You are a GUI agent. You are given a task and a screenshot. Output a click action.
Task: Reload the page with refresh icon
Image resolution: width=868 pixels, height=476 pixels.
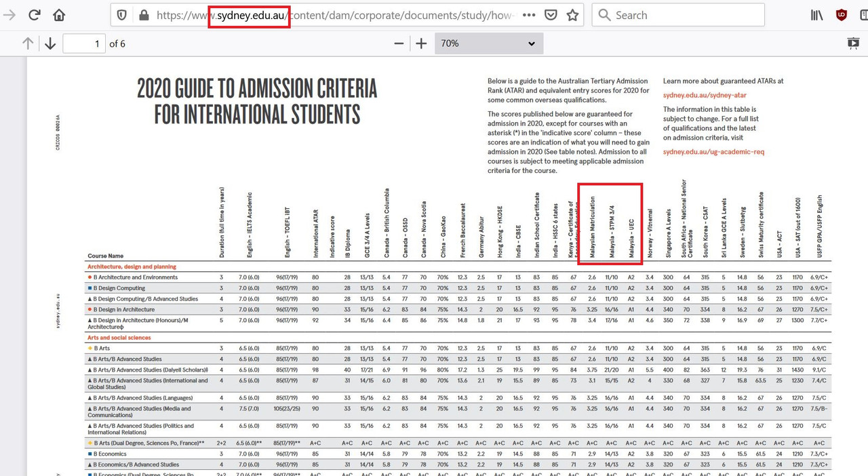click(34, 15)
